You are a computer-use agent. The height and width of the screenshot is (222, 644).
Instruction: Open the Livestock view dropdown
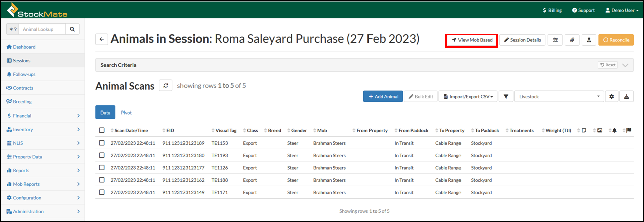(x=559, y=96)
